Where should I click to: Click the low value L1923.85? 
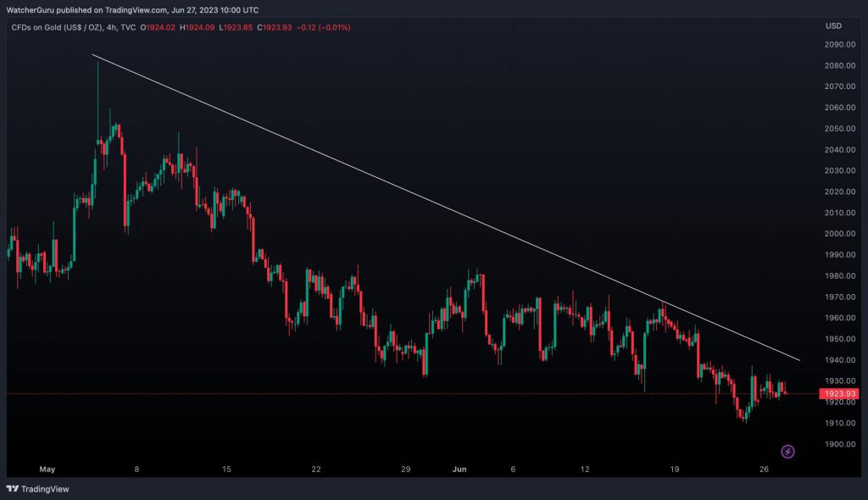tap(236, 27)
